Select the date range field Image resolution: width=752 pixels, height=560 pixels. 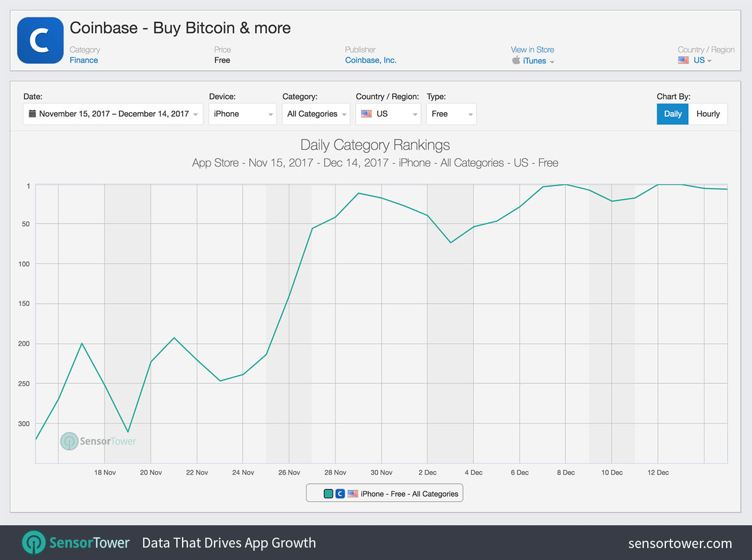coord(113,114)
